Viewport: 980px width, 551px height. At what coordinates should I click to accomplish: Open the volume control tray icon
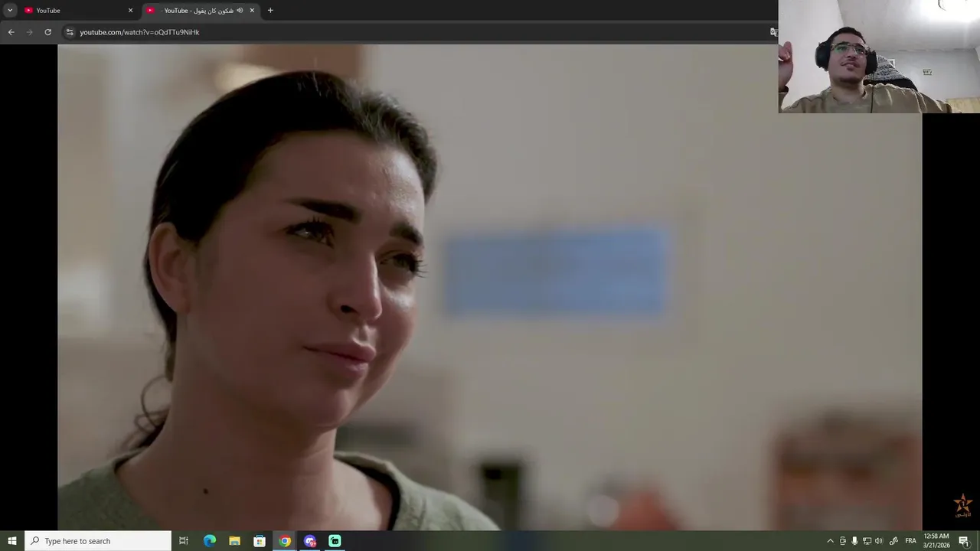coord(879,541)
